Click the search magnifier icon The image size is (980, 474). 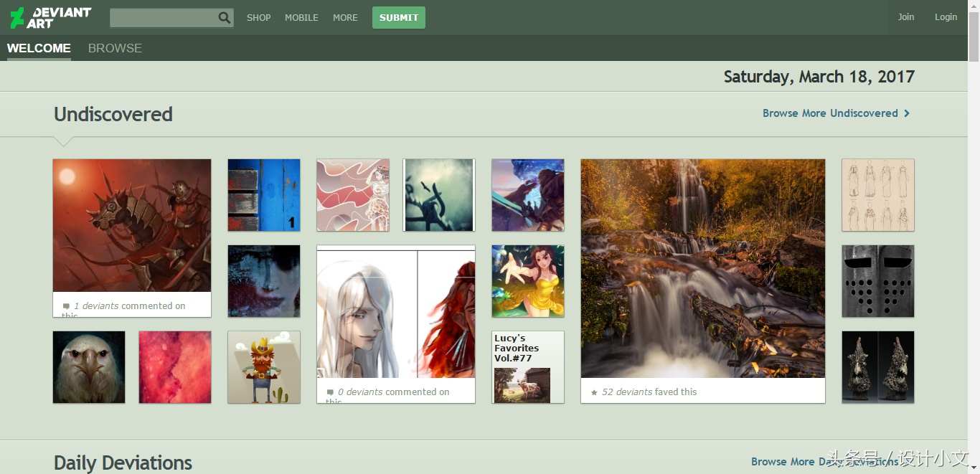point(225,18)
